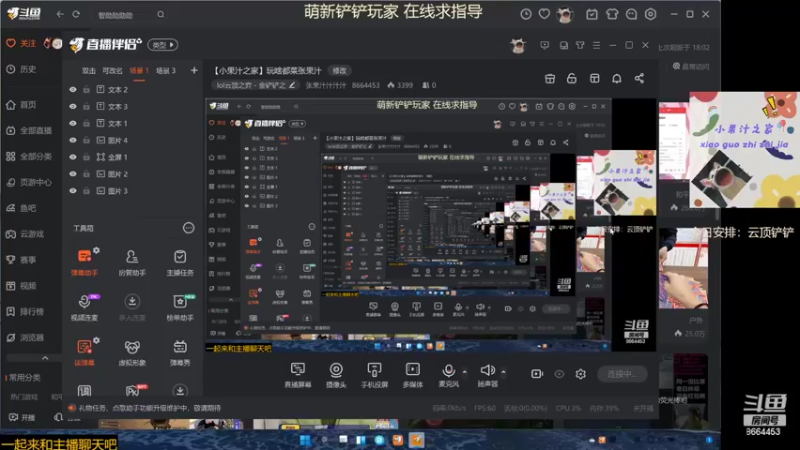This screenshot has height=450, width=800.
Task: Edit the lol云顶之弈 category field
Action: coord(255,85)
